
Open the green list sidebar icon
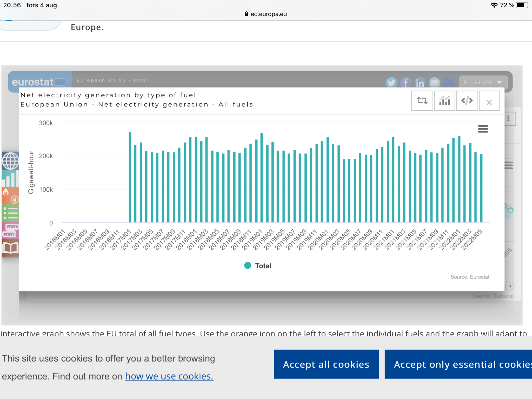coord(10,213)
